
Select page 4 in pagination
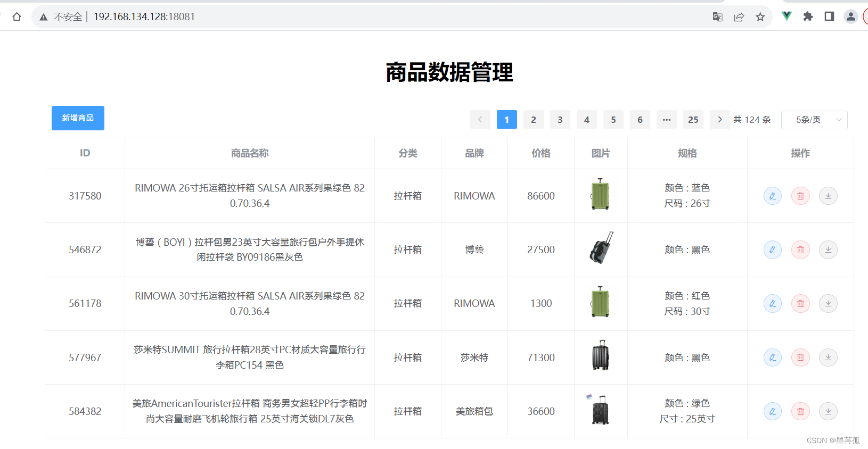pos(586,120)
